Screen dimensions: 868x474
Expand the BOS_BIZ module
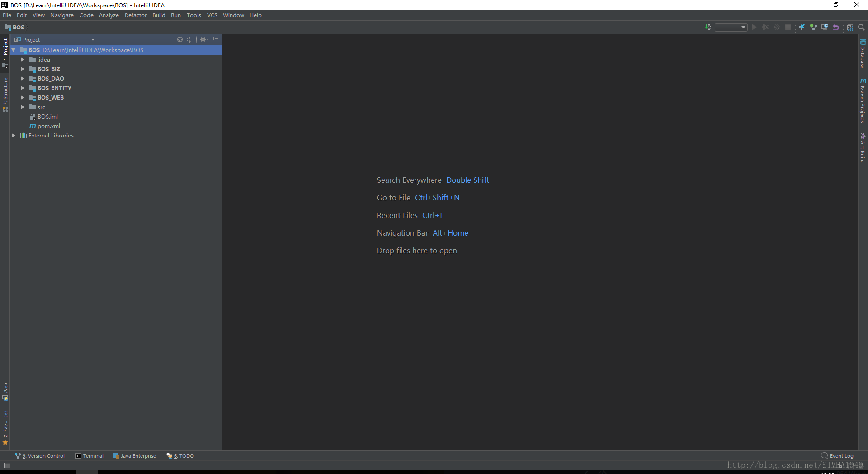click(22, 69)
